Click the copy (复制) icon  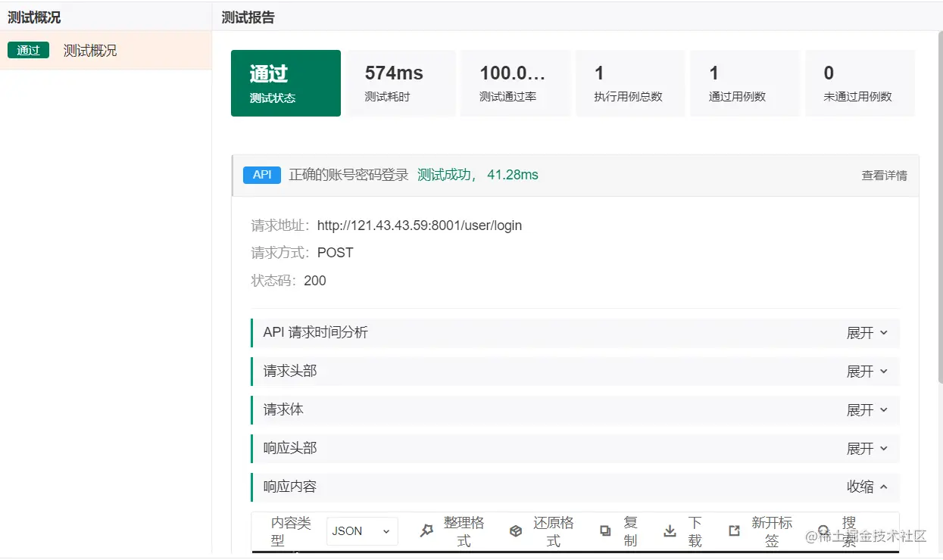[x=605, y=531]
